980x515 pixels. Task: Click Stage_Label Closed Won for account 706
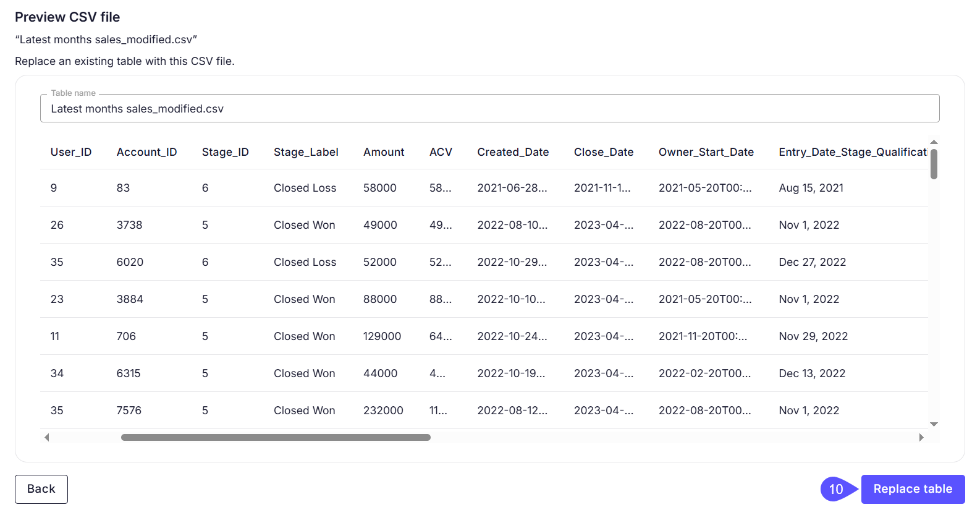[x=305, y=336]
